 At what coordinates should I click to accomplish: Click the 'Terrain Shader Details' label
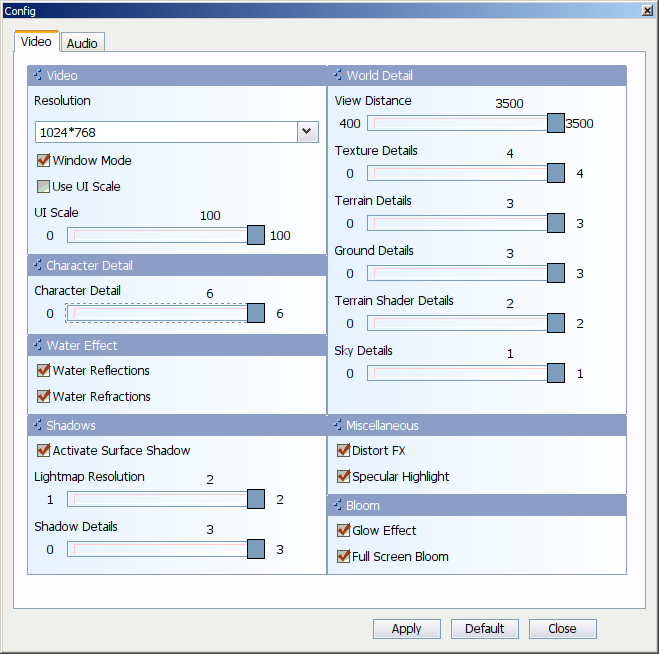coord(394,301)
